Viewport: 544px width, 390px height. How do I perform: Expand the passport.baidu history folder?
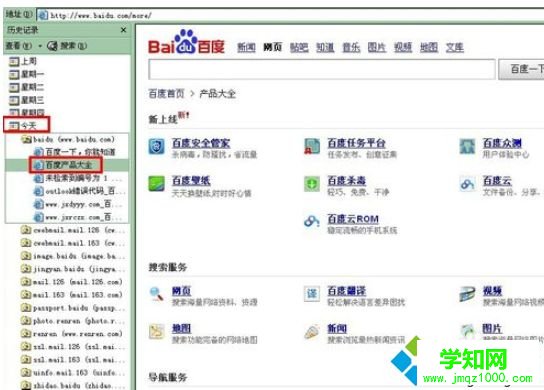(x=72, y=308)
